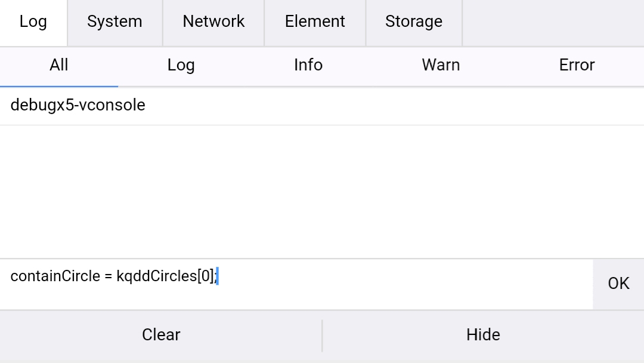Screen dimensions: 644x363
Task: Click the word containCircle in command input
Action: coord(55,276)
